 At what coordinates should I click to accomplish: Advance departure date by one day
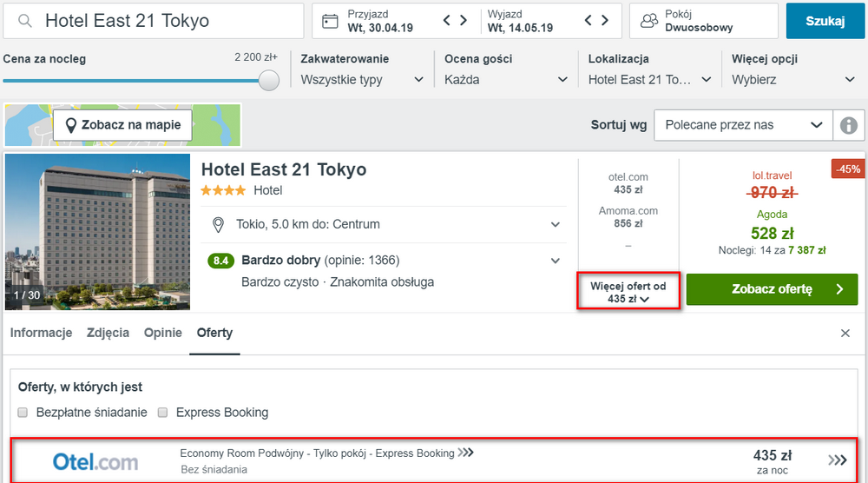(605, 21)
